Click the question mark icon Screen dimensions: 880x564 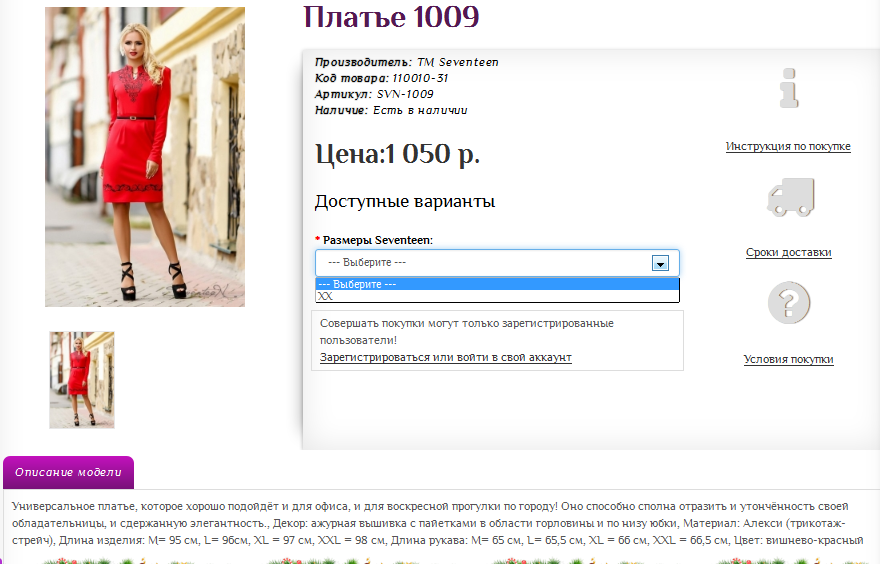pyautogui.click(x=789, y=302)
